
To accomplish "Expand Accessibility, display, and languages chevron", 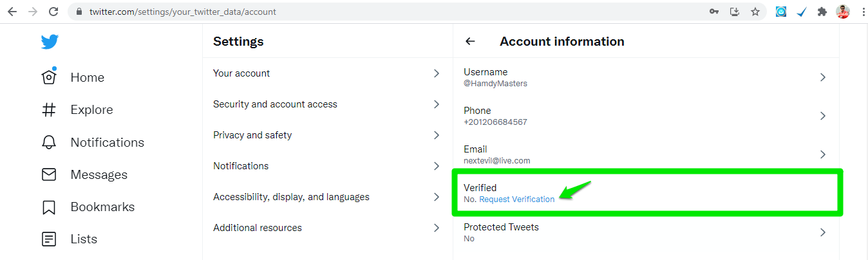I will pos(437,197).
